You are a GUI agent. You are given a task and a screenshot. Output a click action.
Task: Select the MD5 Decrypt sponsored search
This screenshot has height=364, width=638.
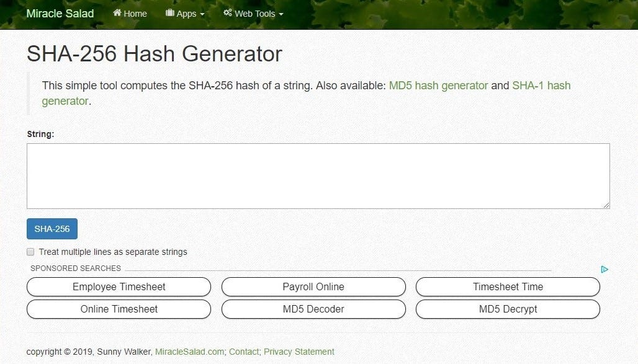pos(508,309)
